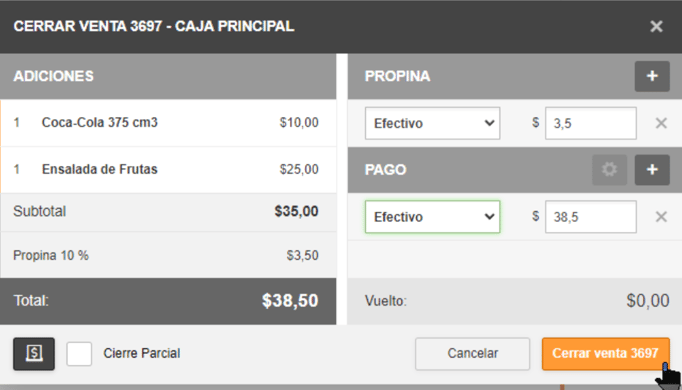682x390 pixels.
Task: Open the tip payment method dropdown
Action: coord(432,123)
